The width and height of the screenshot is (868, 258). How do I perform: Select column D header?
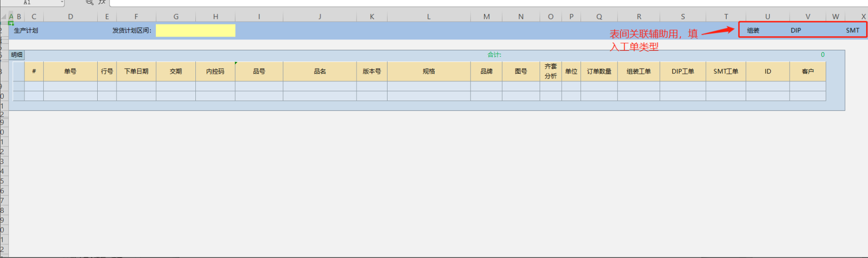click(x=70, y=16)
